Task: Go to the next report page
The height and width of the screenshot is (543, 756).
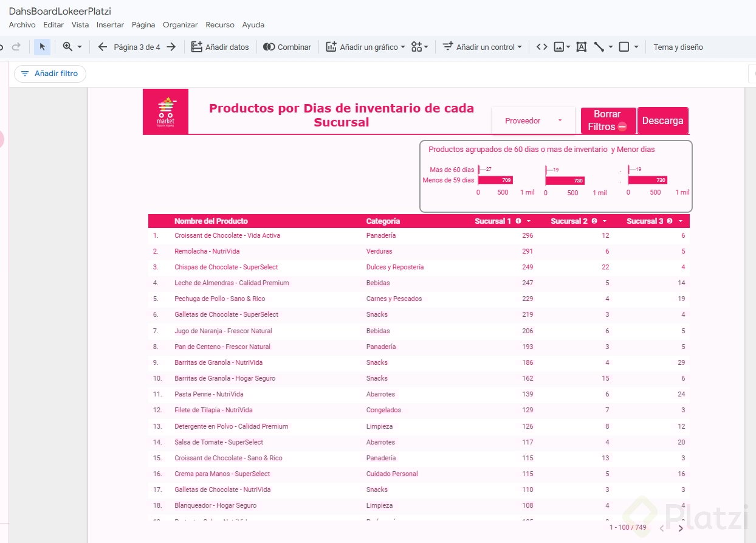Action: pos(171,47)
